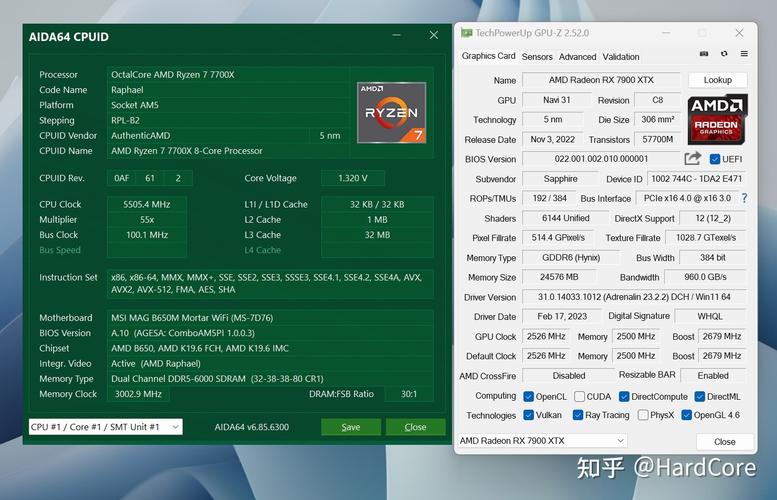
Task: Click the Texture Fillrate 1028.7 GTexel/s field
Action: (x=706, y=238)
